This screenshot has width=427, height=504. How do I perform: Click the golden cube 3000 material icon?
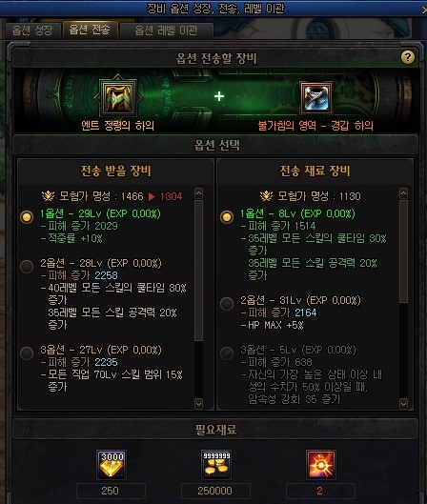click(x=112, y=465)
